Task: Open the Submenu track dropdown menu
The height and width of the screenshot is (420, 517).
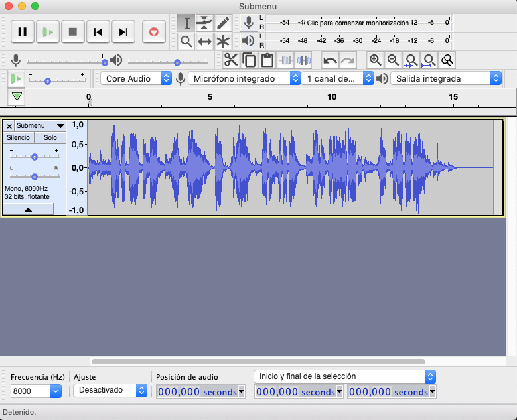Action: pyautogui.click(x=40, y=126)
